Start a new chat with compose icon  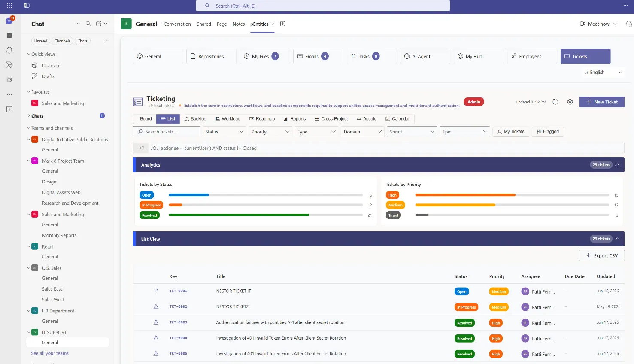tap(99, 24)
